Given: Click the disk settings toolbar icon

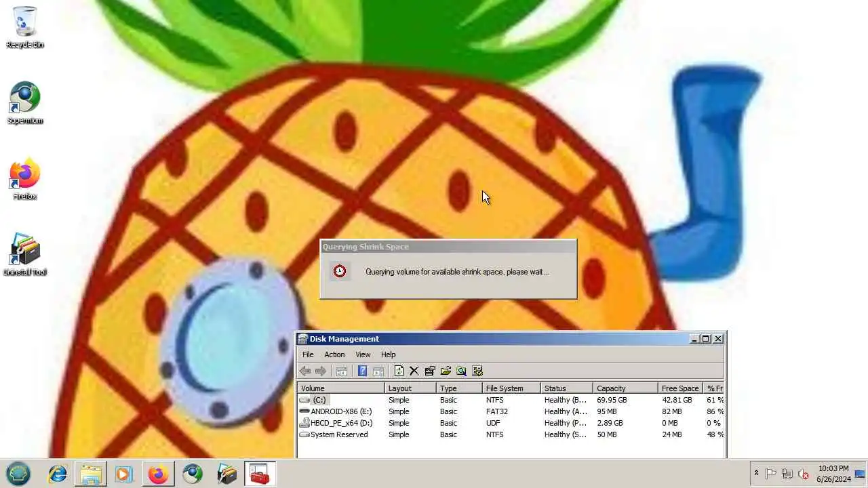Looking at the screenshot, I should pos(477,371).
